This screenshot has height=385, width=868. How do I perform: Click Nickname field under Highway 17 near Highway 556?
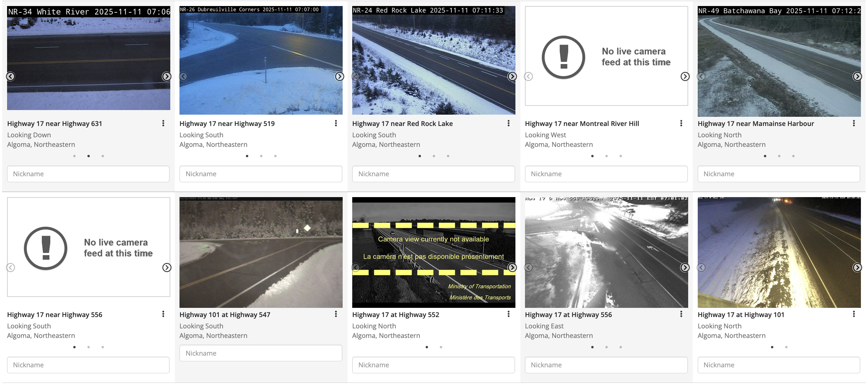click(x=88, y=365)
